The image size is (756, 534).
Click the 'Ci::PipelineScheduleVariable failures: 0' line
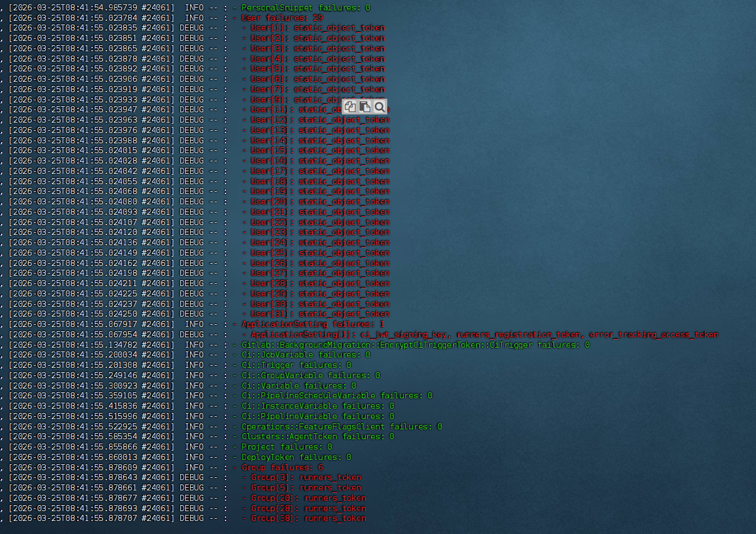point(337,396)
